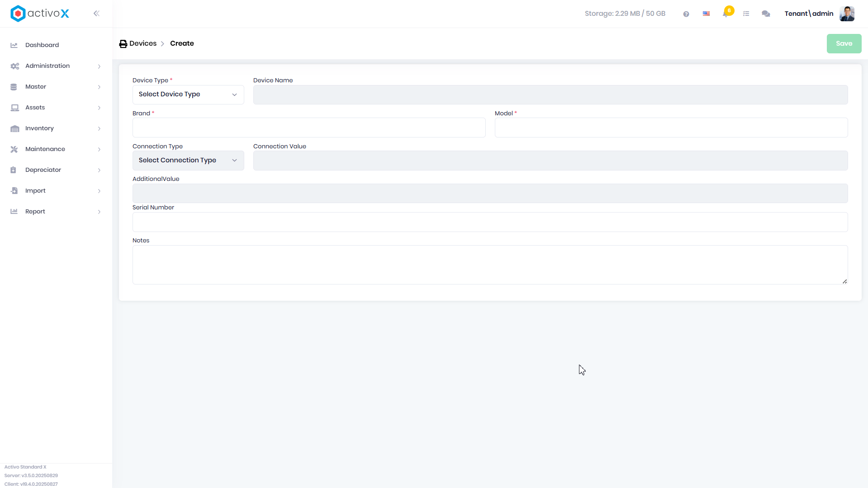Click the activoX logo

(x=40, y=14)
